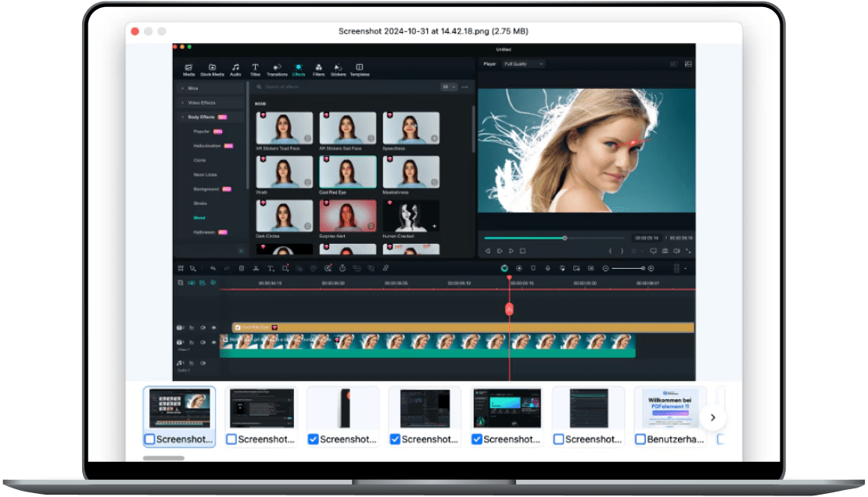Check the second Screenshot thumbnail checkbox

click(231, 439)
